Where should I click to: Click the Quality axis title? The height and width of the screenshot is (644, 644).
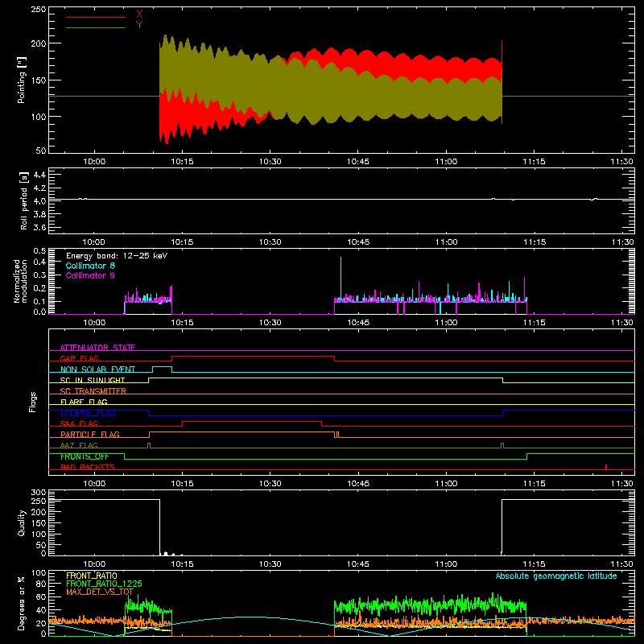pyautogui.click(x=22, y=522)
